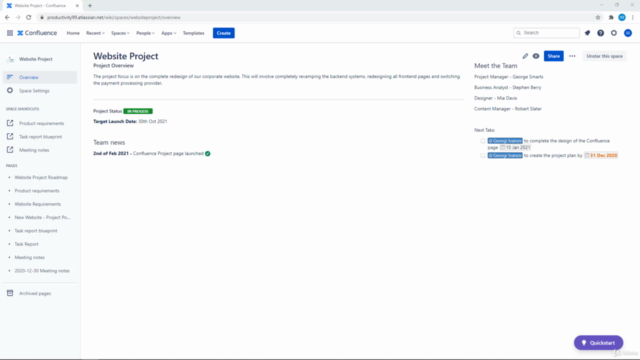Viewport: 640px width, 360px height.
Task: Open Templates in the navigation
Action: point(193,33)
